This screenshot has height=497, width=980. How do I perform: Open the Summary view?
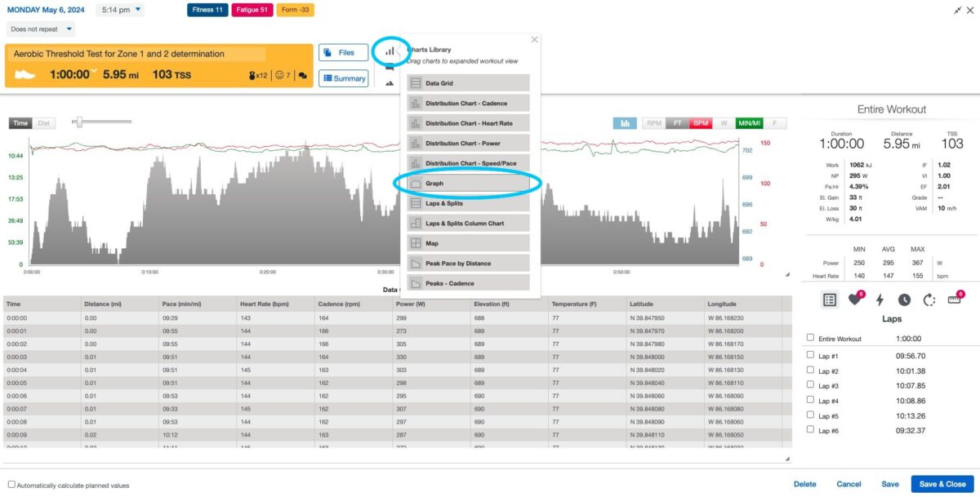[343, 78]
